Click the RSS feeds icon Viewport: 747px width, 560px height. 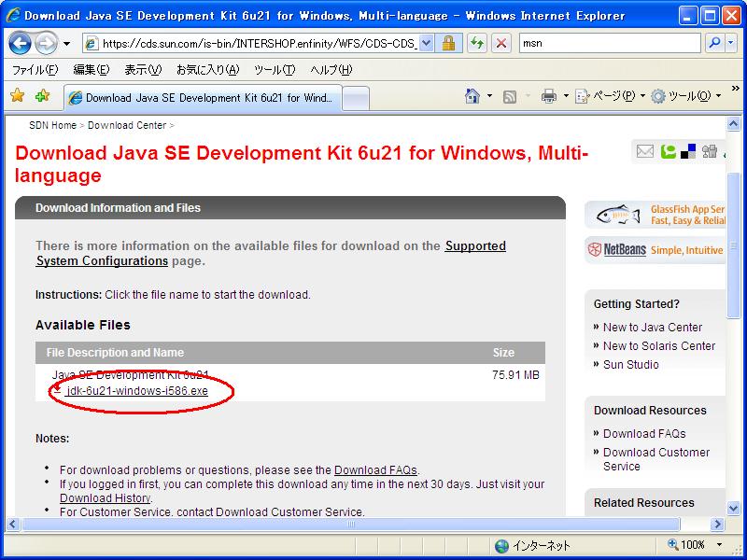coord(510,97)
